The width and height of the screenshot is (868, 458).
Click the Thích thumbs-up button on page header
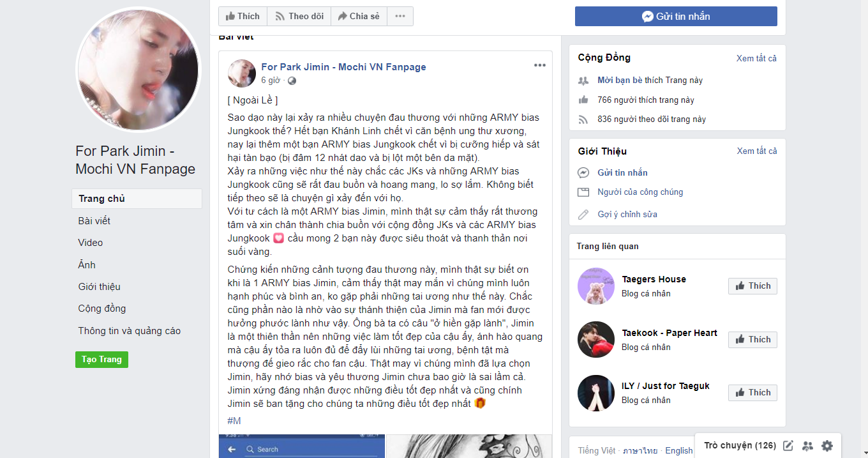(x=243, y=16)
